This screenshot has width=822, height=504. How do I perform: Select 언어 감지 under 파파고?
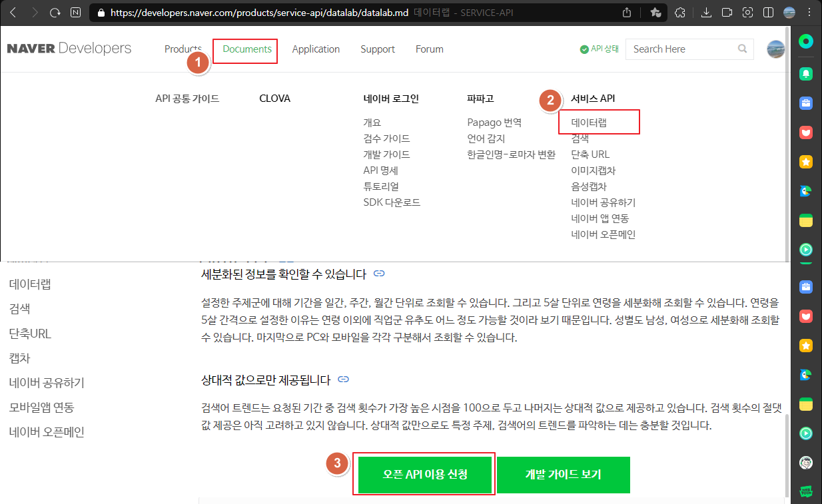click(x=486, y=138)
